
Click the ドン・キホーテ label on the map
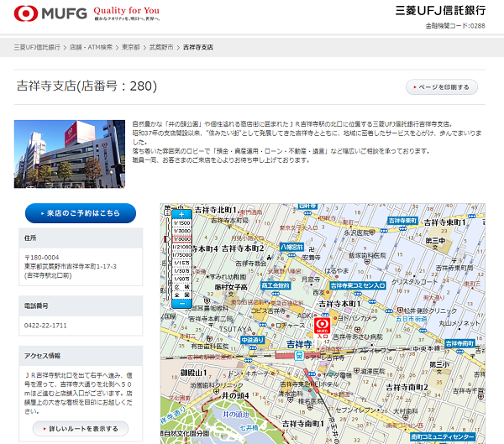tap(249, 373)
